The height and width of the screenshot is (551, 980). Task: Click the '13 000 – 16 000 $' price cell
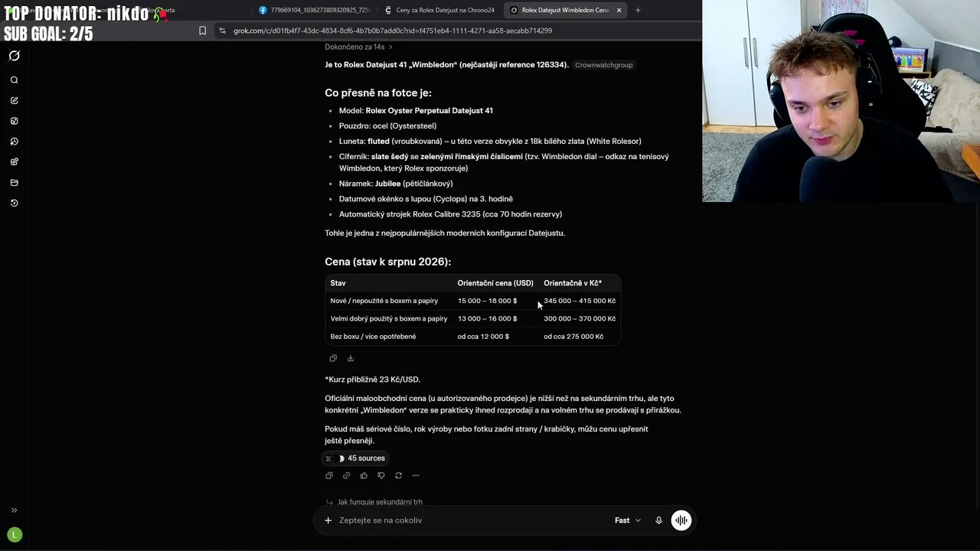(x=487, y=318)
